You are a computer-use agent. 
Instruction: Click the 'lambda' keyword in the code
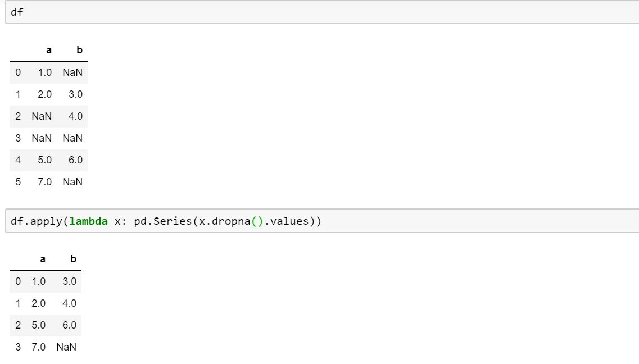click(88, 221)
